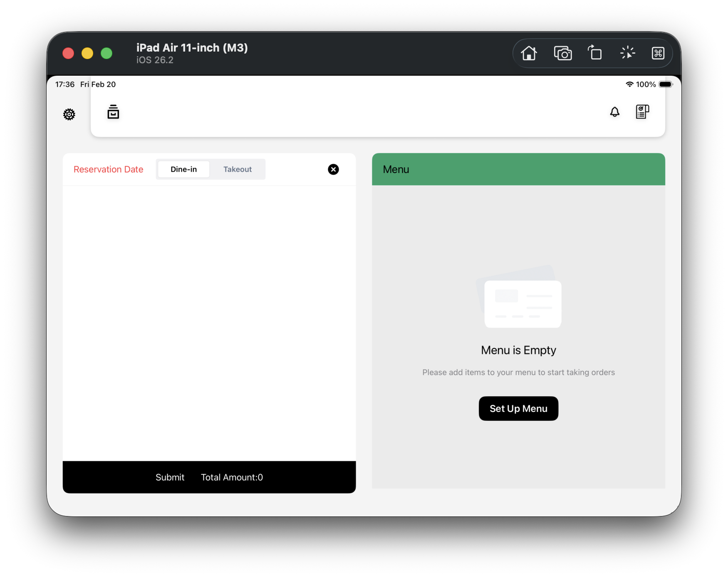728x578 pixels.
Task: Click the battery indicator in the status bar
Action: click(x=666, y=84)
